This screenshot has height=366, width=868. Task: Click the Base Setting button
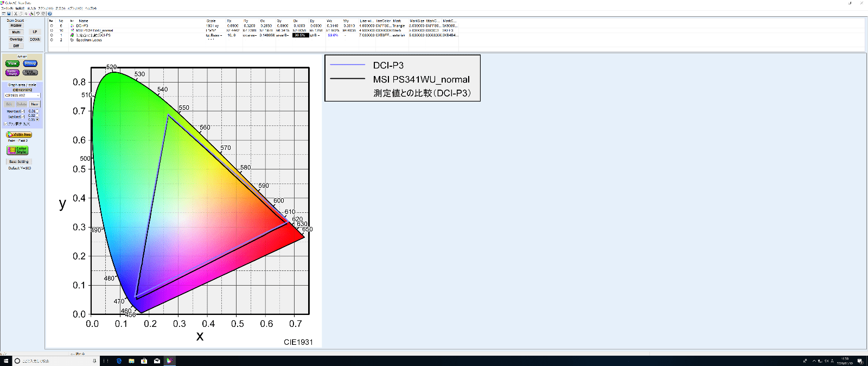click(19, 162)
